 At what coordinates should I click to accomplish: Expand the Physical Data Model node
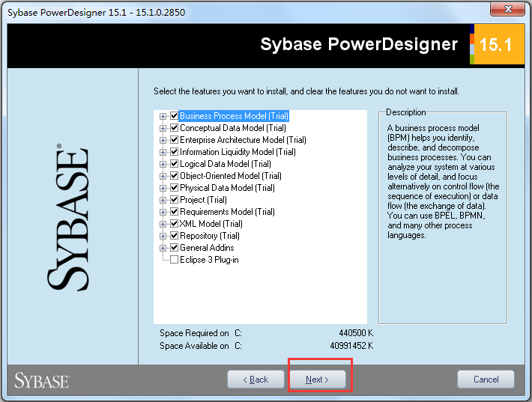pyautogui.click(x=163, y=188)
